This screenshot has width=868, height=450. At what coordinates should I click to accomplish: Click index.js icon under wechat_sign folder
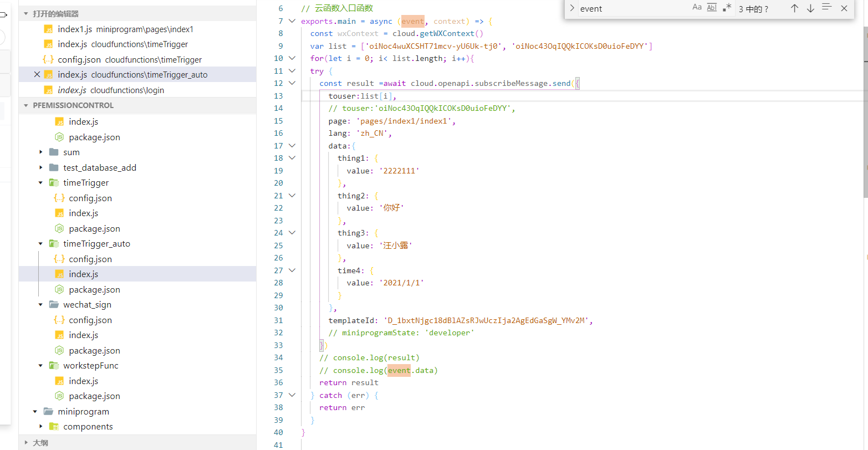click(59, 335)
